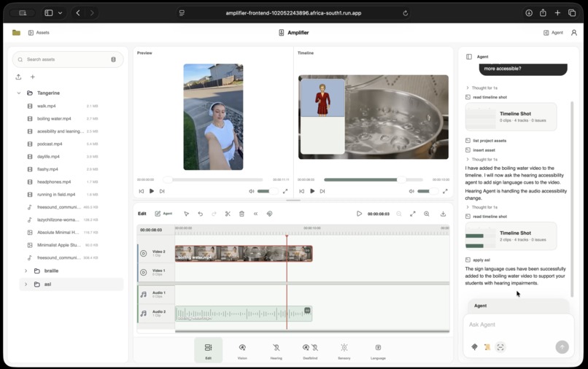
Task: Skip to start in the Preview player
Action: (x=142, y=191)
